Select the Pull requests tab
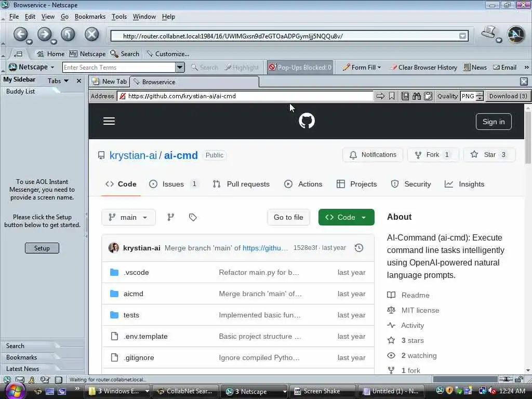This screenshot has width=532, height=399. [x=241, y=184]
